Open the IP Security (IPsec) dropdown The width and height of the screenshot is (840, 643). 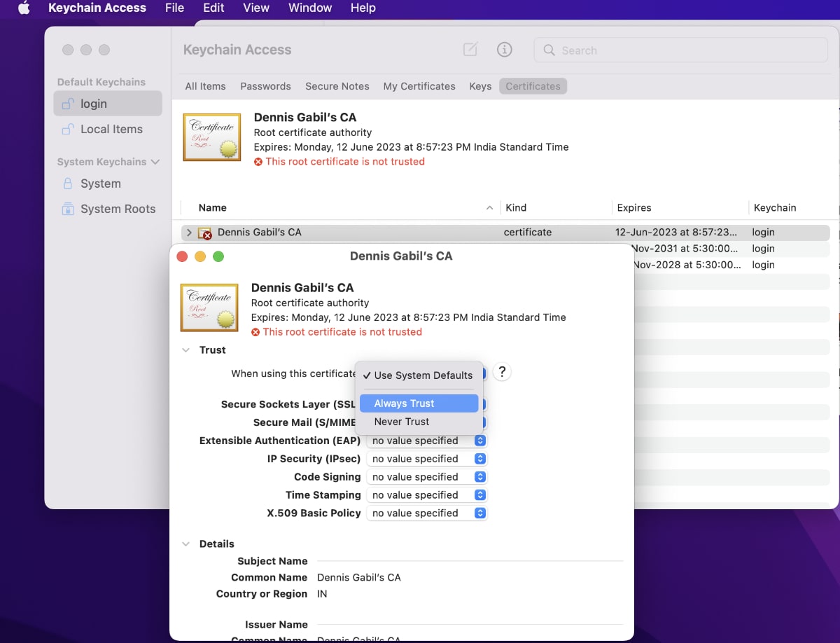coord(426,459)
